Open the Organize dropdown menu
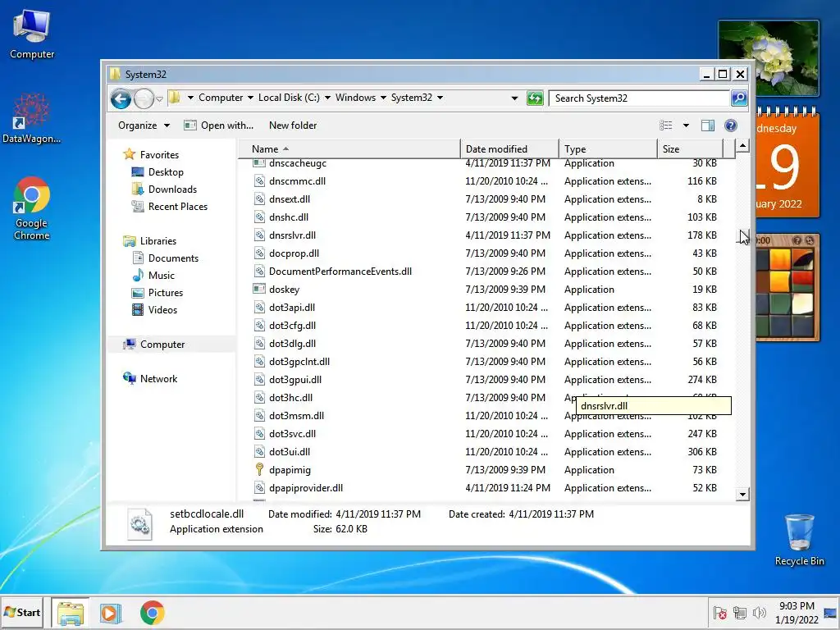This screenshot has height=630, width=840. click(144, 126)
